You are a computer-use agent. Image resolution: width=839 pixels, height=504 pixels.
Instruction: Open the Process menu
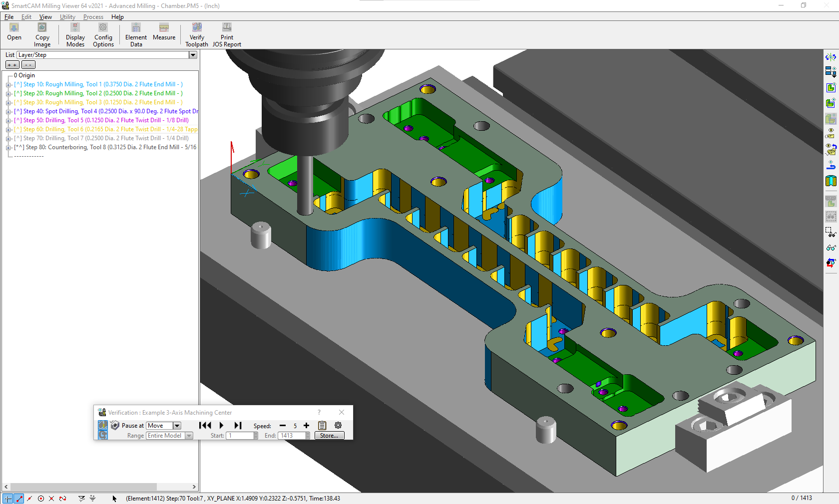click(x=93, y=17)
